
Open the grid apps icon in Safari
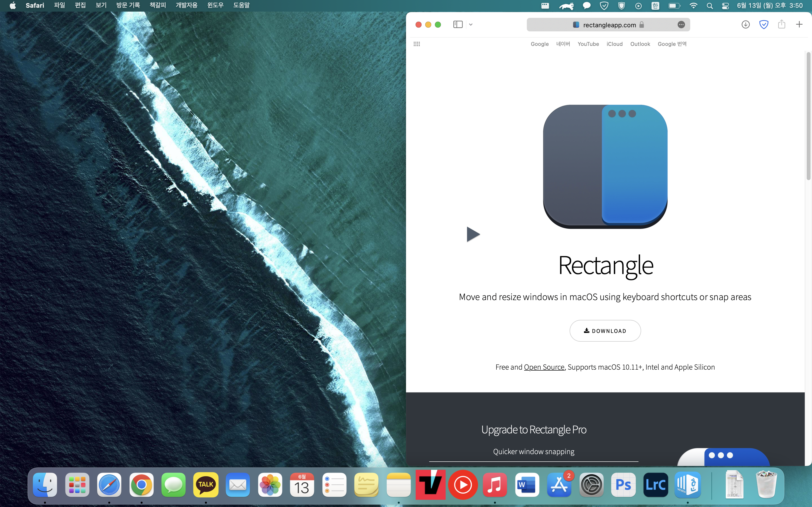point(417,44)
